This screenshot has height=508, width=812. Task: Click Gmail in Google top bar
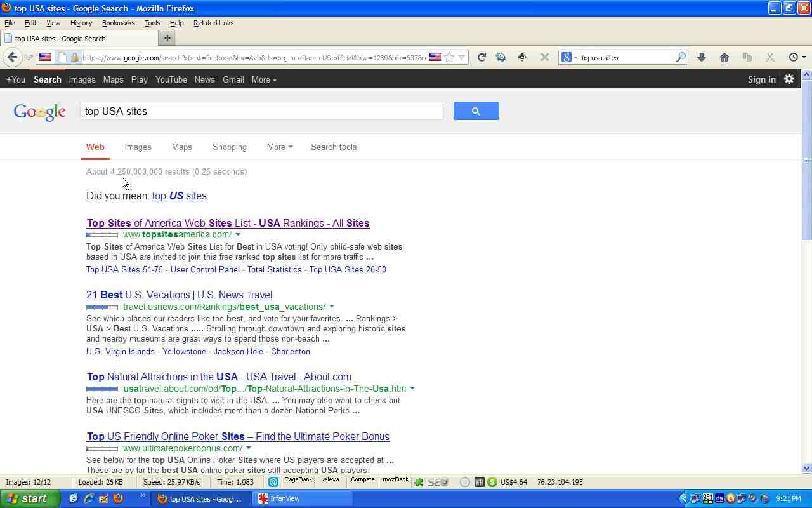coord(233,79)
